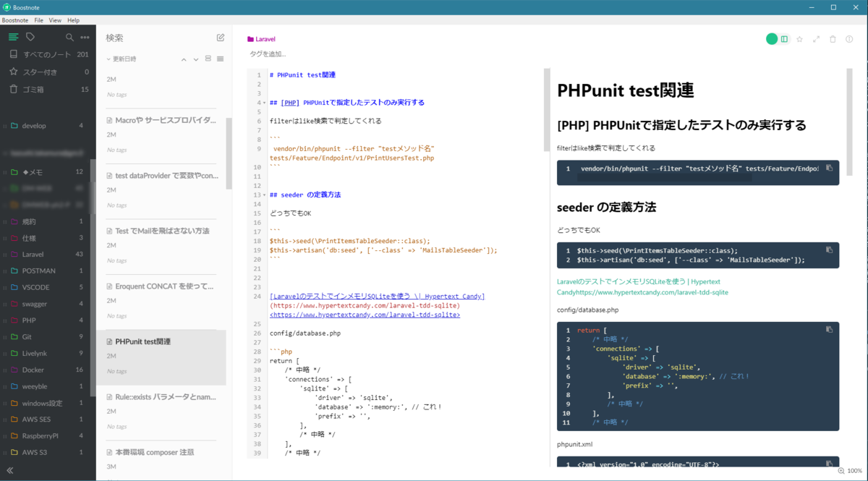868x481 pixels.
Task: Click editor markdown link on line 24
Action: point(377,297)
